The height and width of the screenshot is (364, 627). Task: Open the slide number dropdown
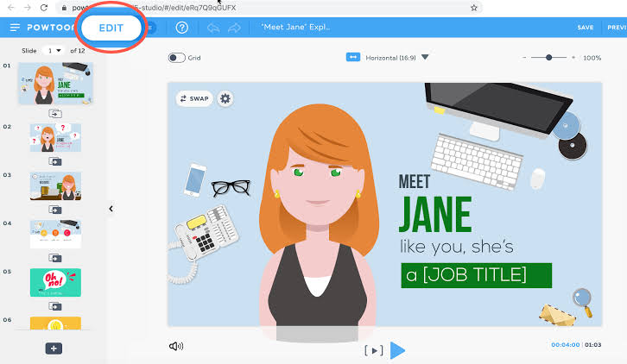tap(54, 51)
